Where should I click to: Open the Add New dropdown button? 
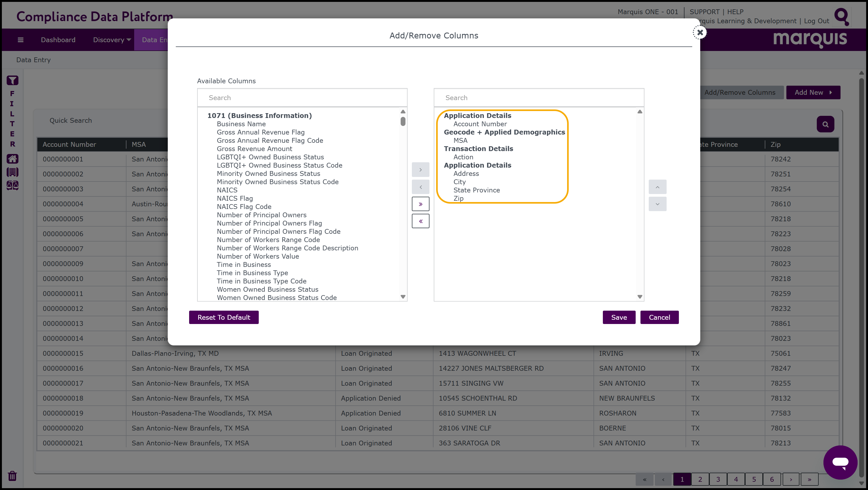[813, 92]
